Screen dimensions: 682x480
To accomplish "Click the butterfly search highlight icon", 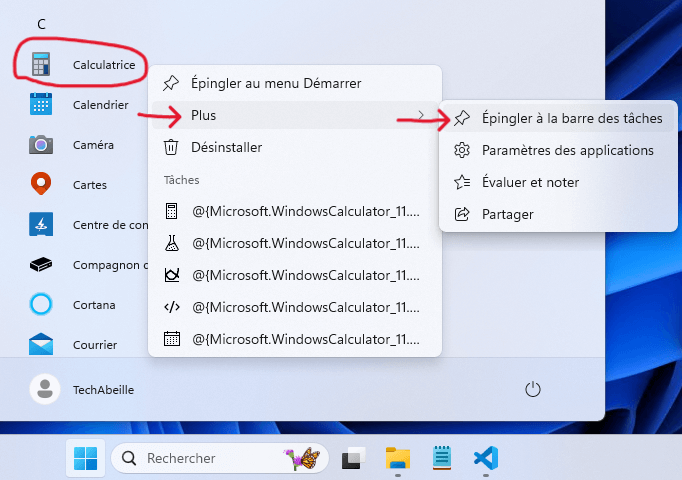I will click(302, 458).
